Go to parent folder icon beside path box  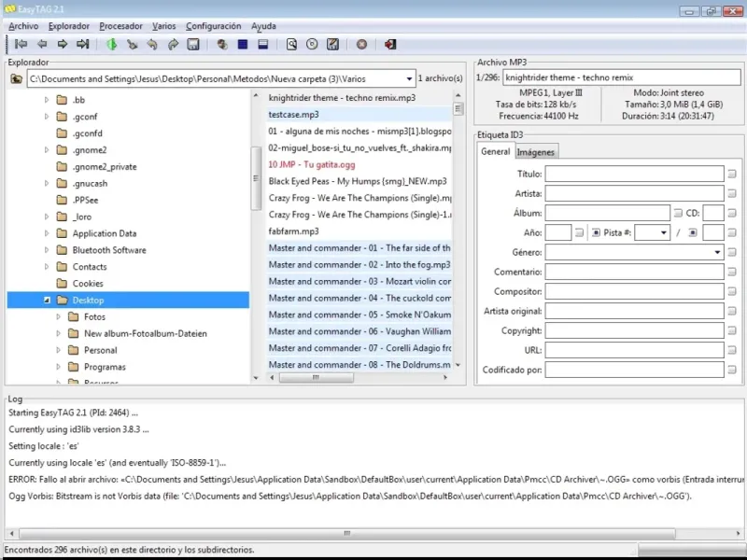click(16, 79)
